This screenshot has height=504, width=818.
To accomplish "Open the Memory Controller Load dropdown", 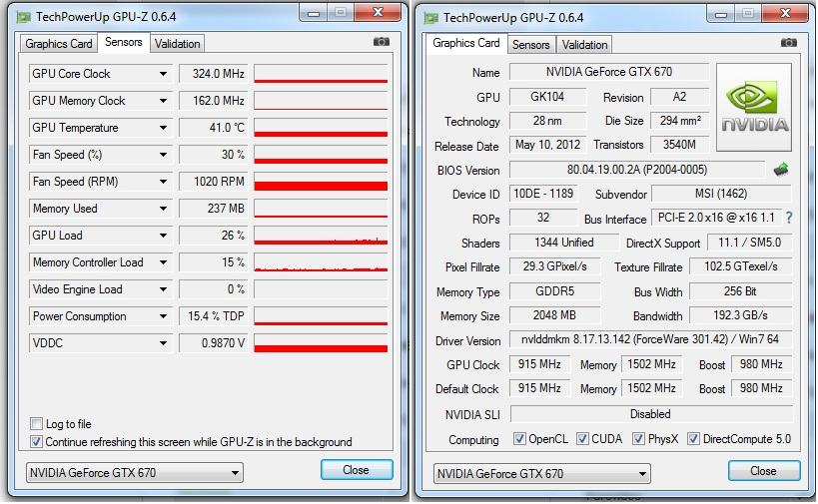I will tap(163, 262).
